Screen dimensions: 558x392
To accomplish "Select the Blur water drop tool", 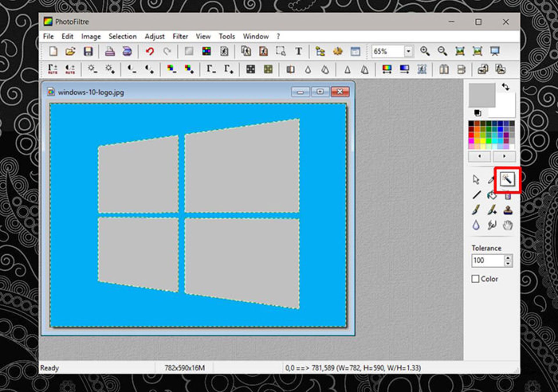I will tap(476, 225).
